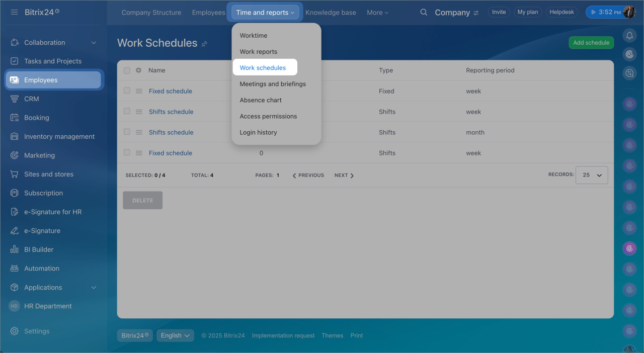Screen dimensions: 644x353
Task: Choose Login history menu item
Action: point(258,132)
